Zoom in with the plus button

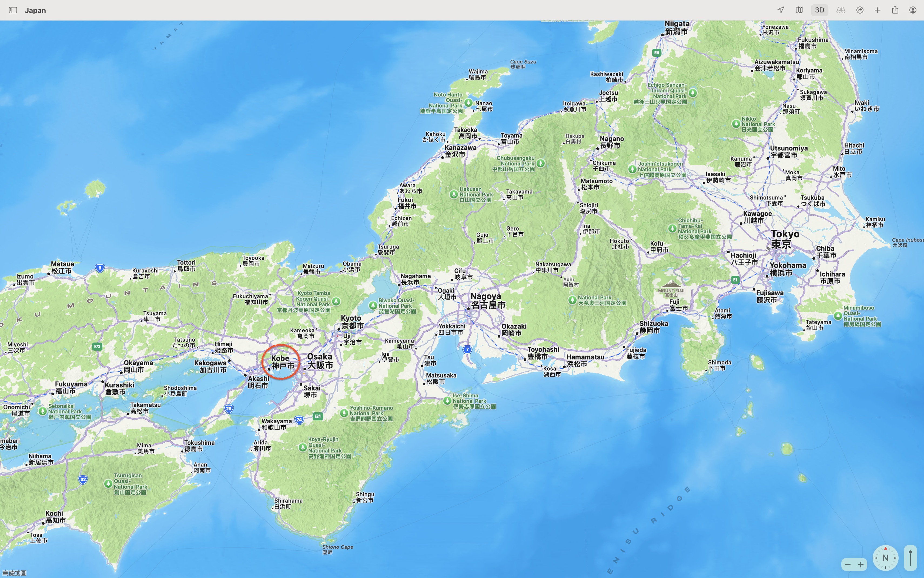click(x=861, y=565)
